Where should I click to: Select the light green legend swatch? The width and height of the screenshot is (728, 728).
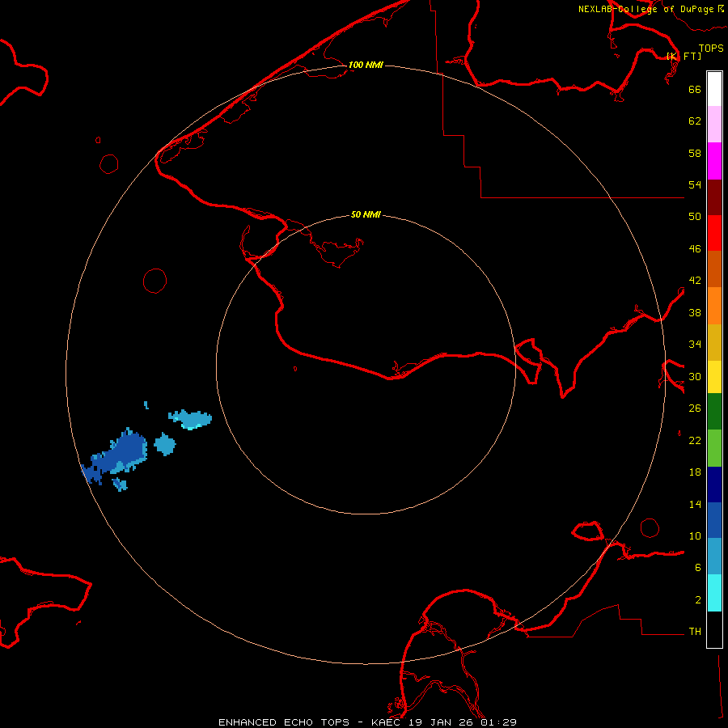tap(714, 448)
